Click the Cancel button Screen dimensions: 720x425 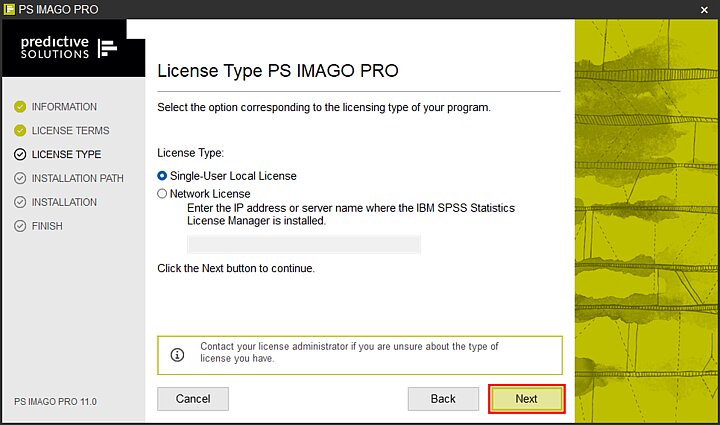193,399
